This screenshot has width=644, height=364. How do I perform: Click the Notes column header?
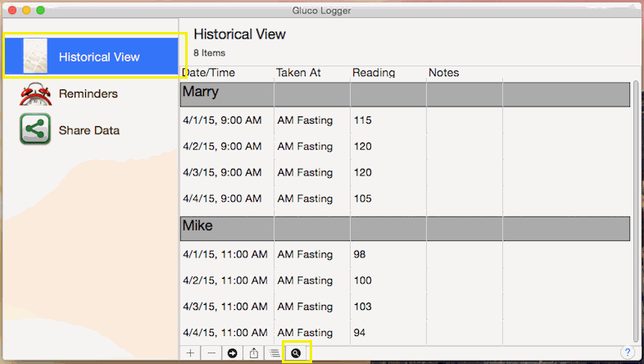pyautogui.click(x=443, y=73)
